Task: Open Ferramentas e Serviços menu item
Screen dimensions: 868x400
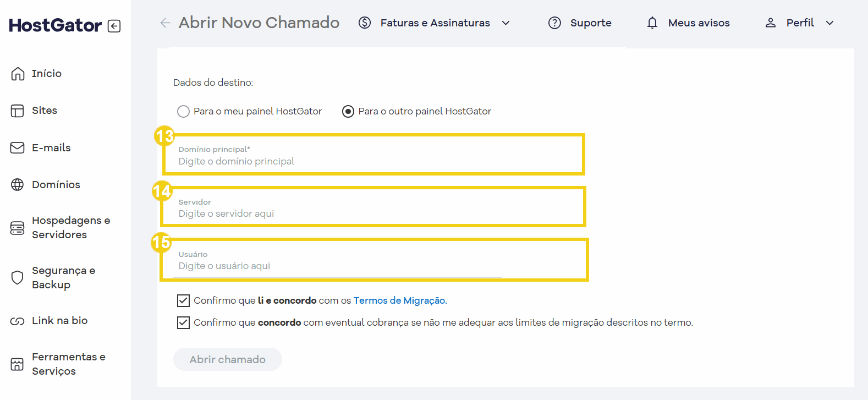Action: tap(69, 364)
